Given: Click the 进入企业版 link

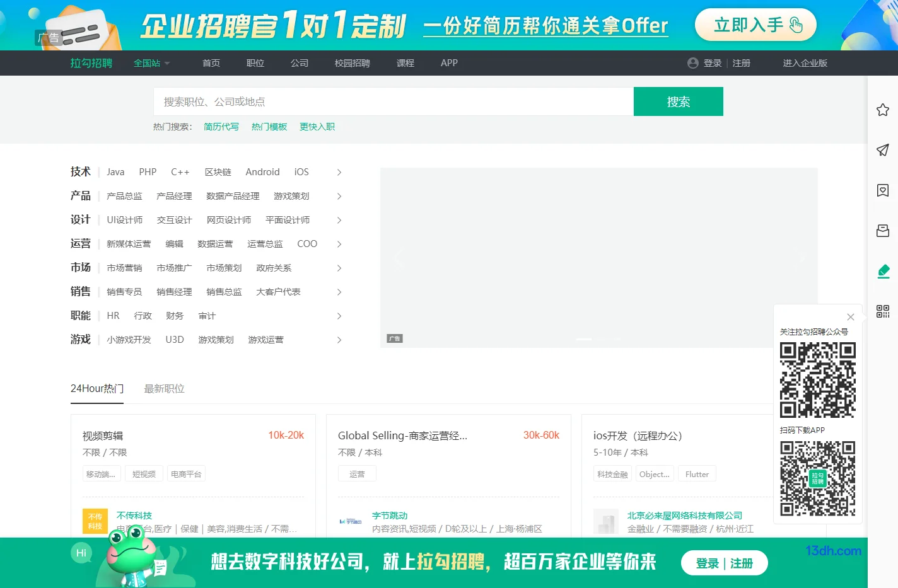Looking at the screenshot, I should [x=805, y=63].
